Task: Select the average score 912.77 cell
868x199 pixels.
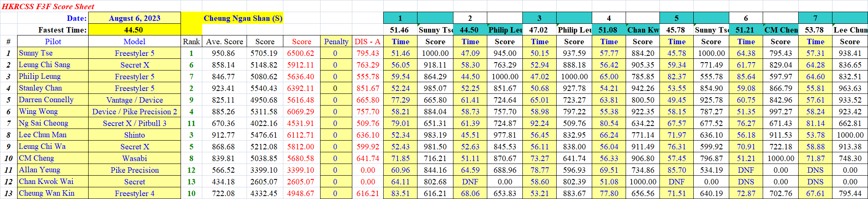Action: coord(224,135)
